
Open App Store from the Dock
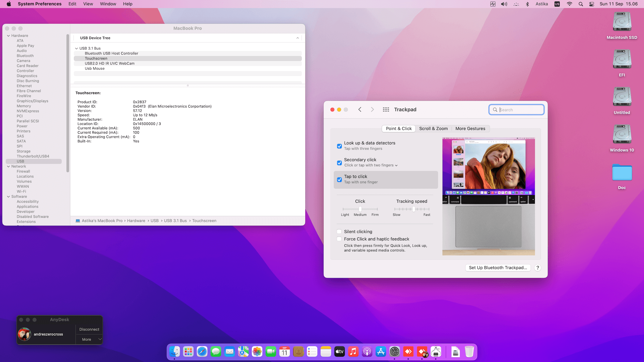tap(381, 352)
